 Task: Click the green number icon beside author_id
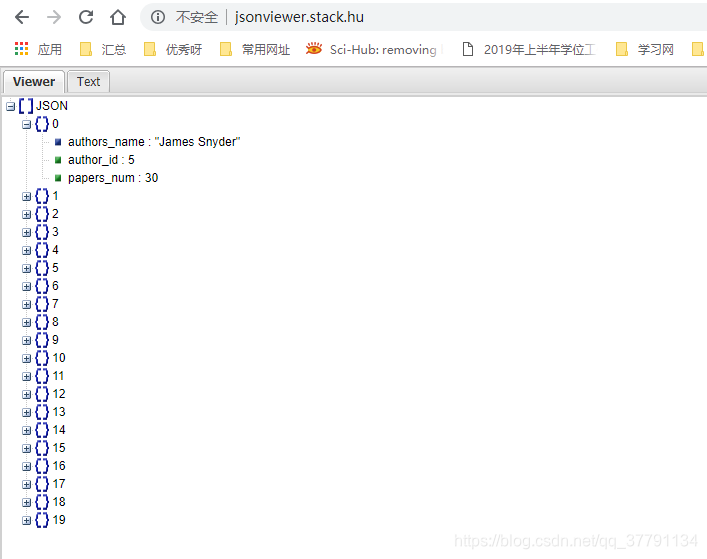(x=58, y=160)
